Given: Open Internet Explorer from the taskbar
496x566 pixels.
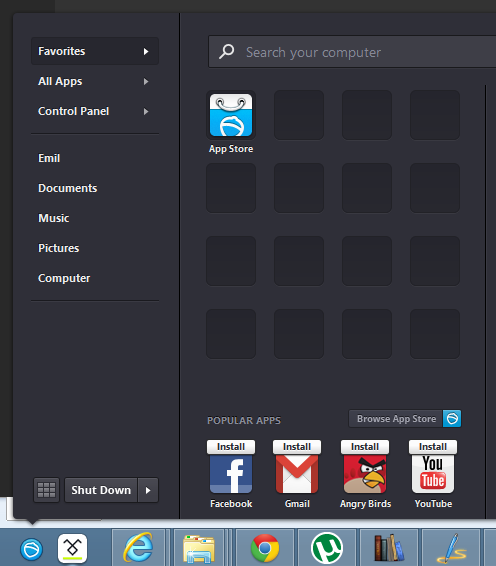Looking at the screenshot, I should click(x=138, y=548).
